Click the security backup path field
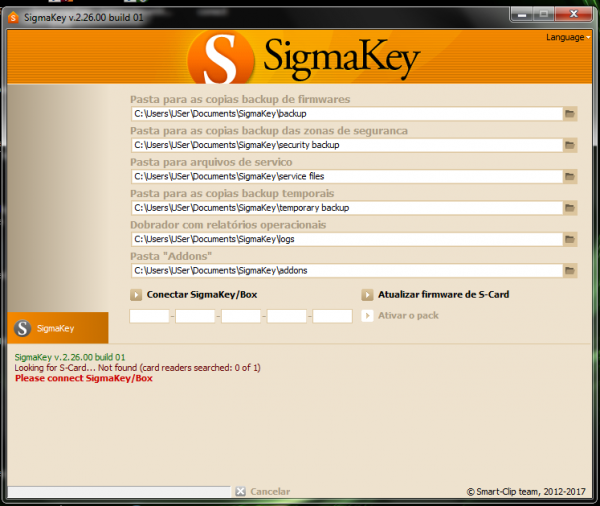 pyautogui.click(x=347, y=145)
